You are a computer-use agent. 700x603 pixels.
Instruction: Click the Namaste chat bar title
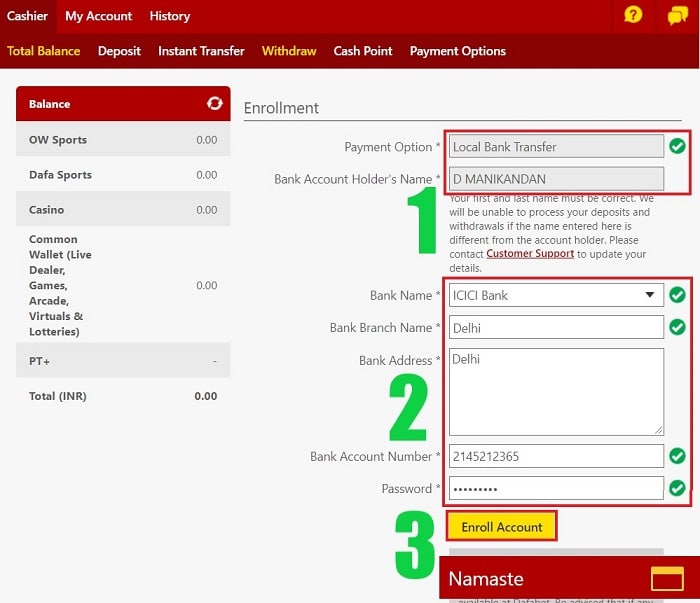(x=486, y=578)
